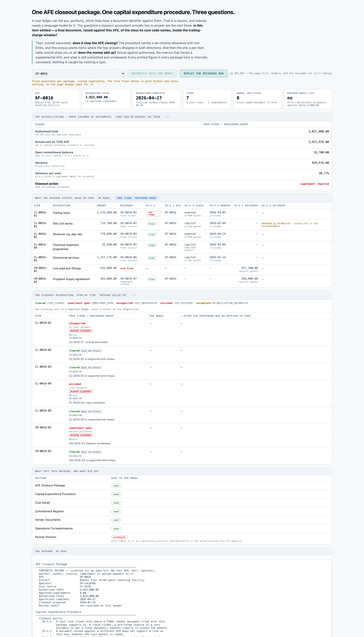
Task: Click Actual cost value 3,951,976.00
Action: tap(318, 142)
